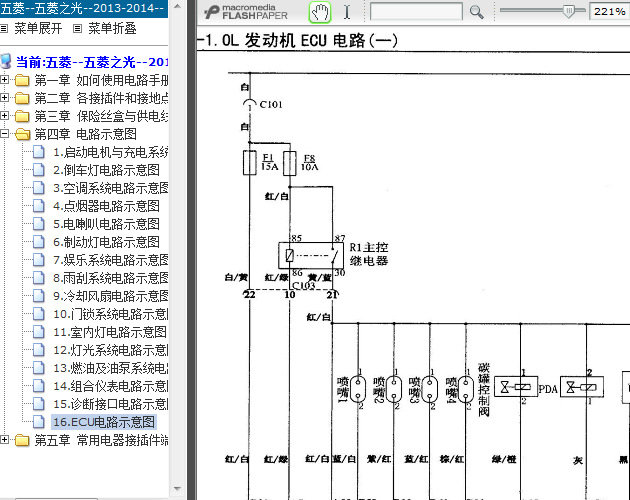Click page icon of 16.ECU电路示意图
Screen dimensions: 630x500
click(39, 422)
